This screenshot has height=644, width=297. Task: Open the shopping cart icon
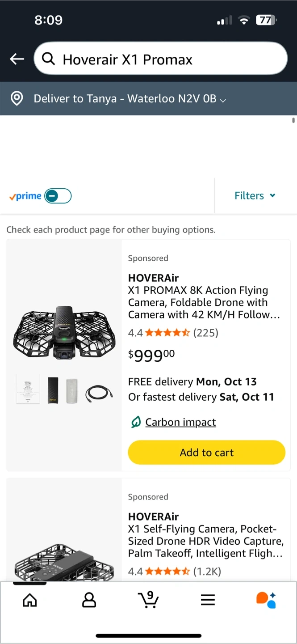pos(148,599)
